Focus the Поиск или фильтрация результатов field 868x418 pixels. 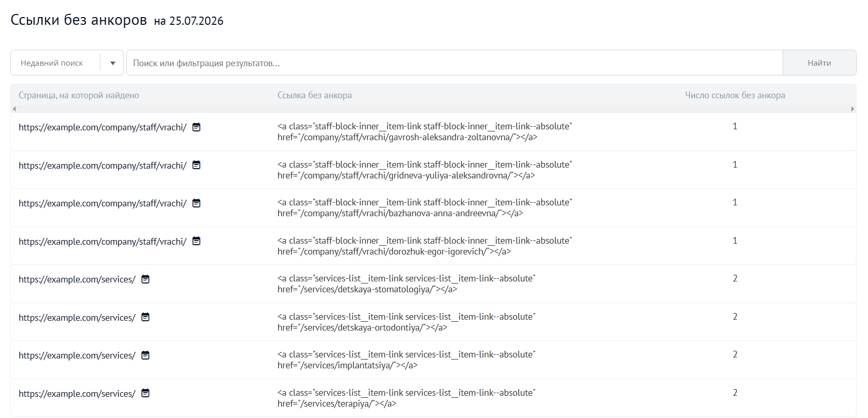(x=454, y=63)
